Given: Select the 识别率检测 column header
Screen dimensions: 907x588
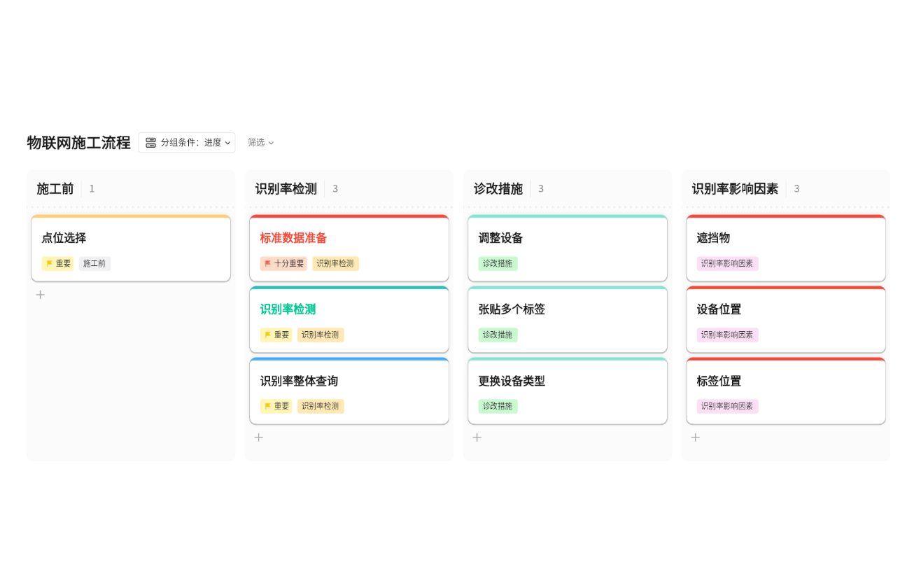Looking at the screenshot, I should [x=286, y=188].
